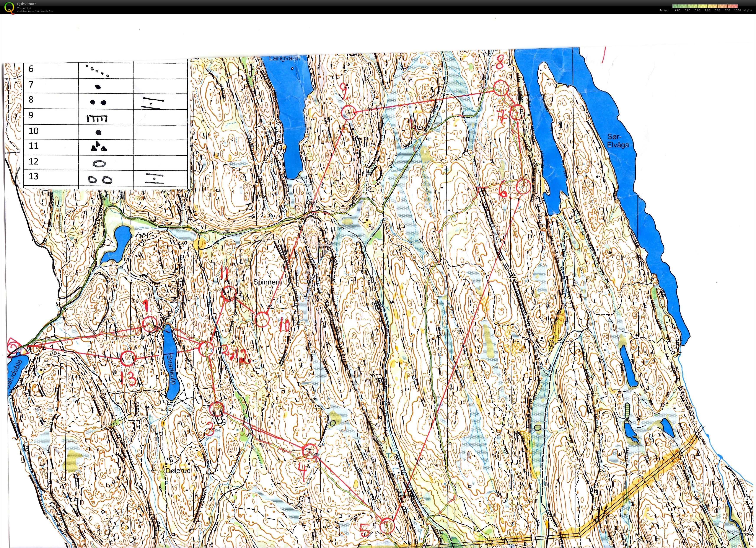Click control circle 11 on the map
Image resolution: width=756 pixels, height=548 pixels.
[x=229, y=294]
